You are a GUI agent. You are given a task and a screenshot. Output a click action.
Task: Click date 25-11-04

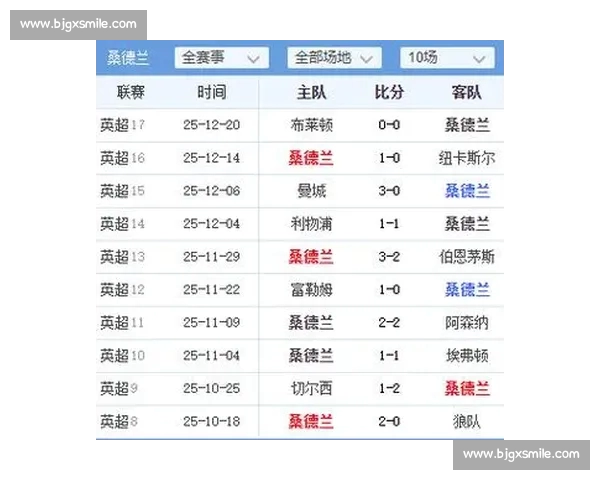click(x=212, y=356)
